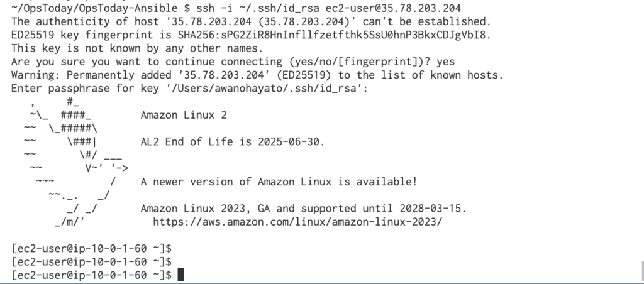Click the typed 'yes' answer

tap(446, 62)
